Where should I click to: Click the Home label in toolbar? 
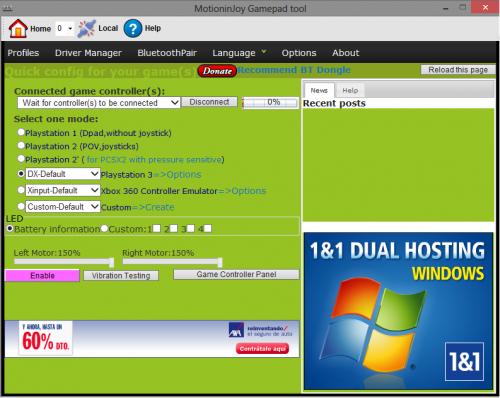(40, 29)
